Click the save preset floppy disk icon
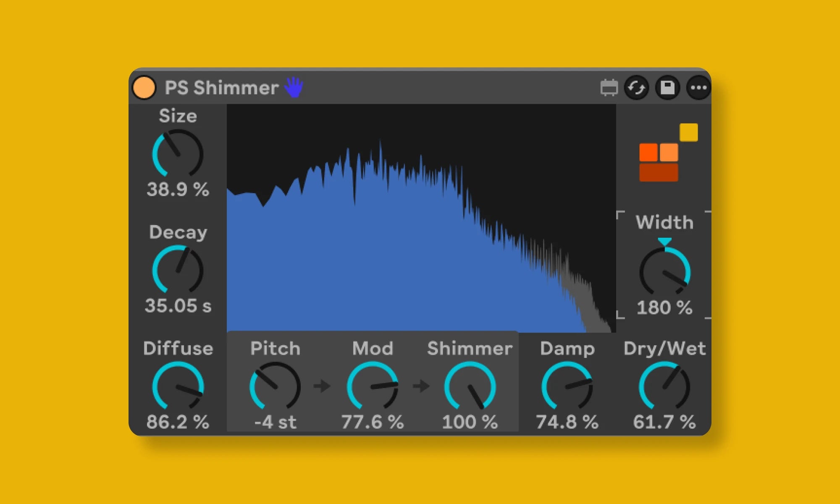The image size is (840, 504). 667,88
